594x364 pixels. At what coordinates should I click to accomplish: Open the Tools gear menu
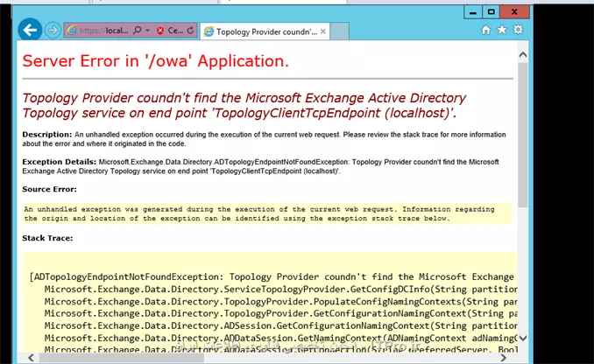pyautogui.click(x=518, y=30)
